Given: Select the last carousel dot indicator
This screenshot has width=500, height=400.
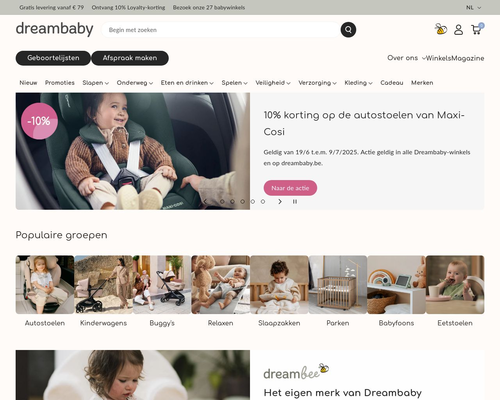Looking at the screenshot, I should coord(263,202).
